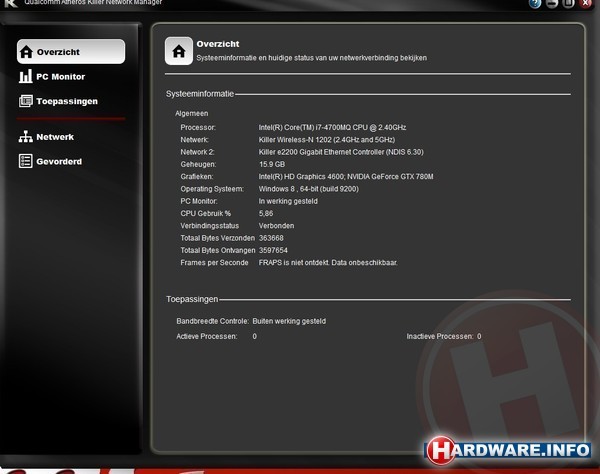Click the 'Network 2:' label
The height and width of the screenshot is (474, 600).
tap(197, 152)
